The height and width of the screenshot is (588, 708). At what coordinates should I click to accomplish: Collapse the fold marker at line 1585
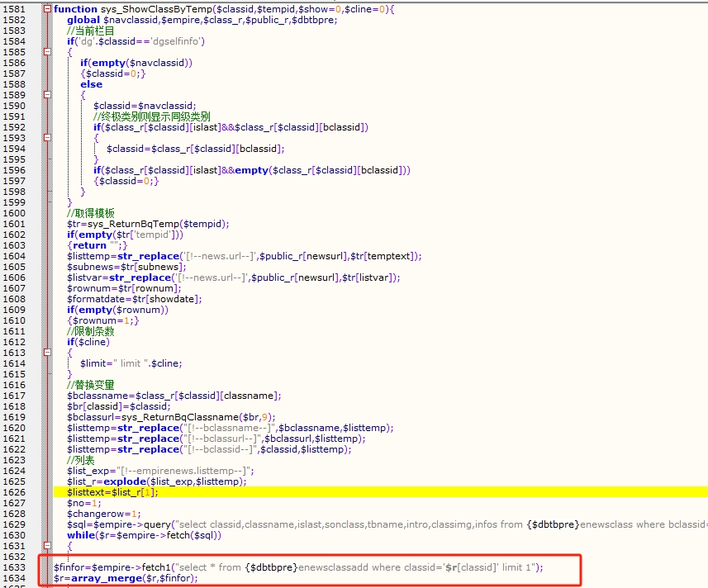point(47,52)
